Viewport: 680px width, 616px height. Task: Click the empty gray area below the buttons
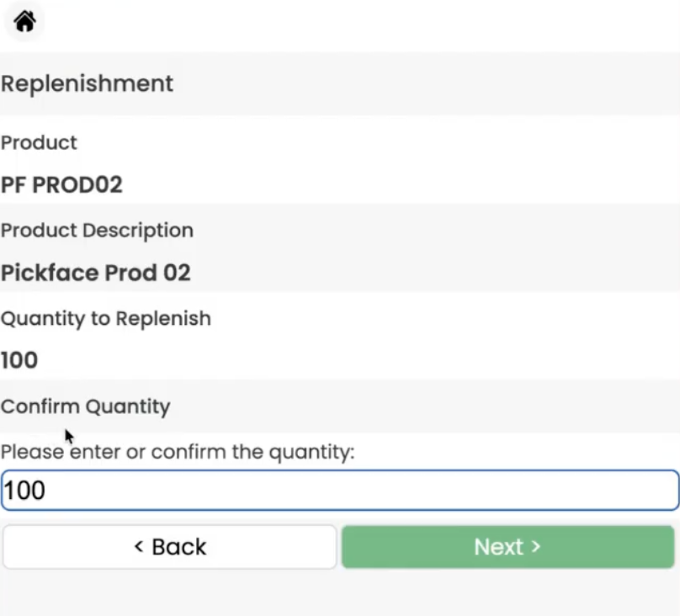tap(340, 593)
